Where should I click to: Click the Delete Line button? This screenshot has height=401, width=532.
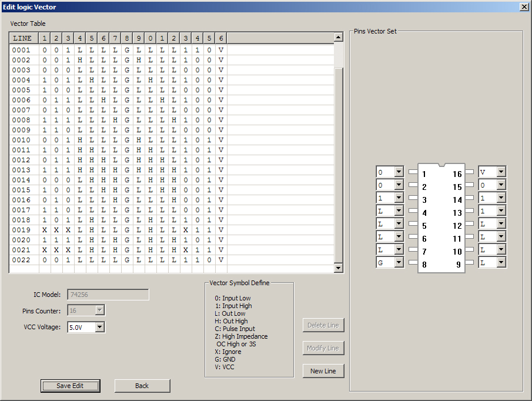coord(323,325)
